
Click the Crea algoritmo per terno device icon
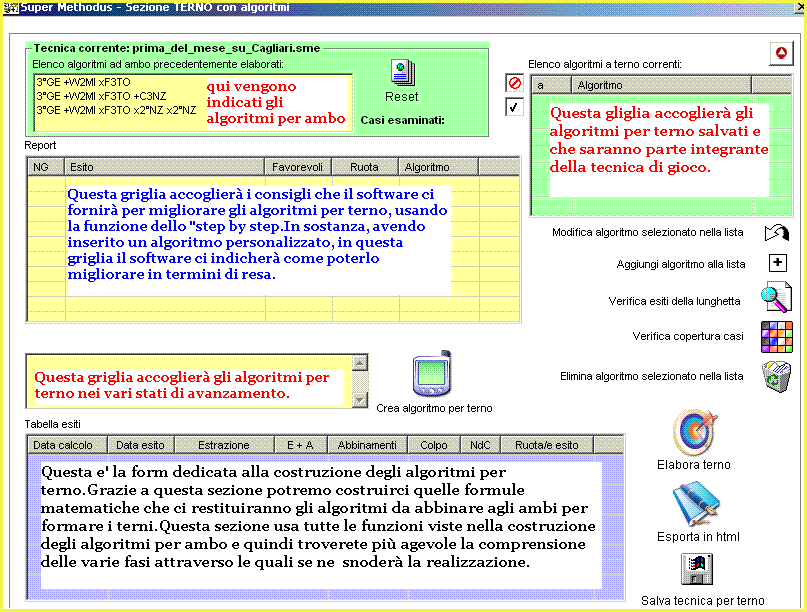(x=432, y=374)
